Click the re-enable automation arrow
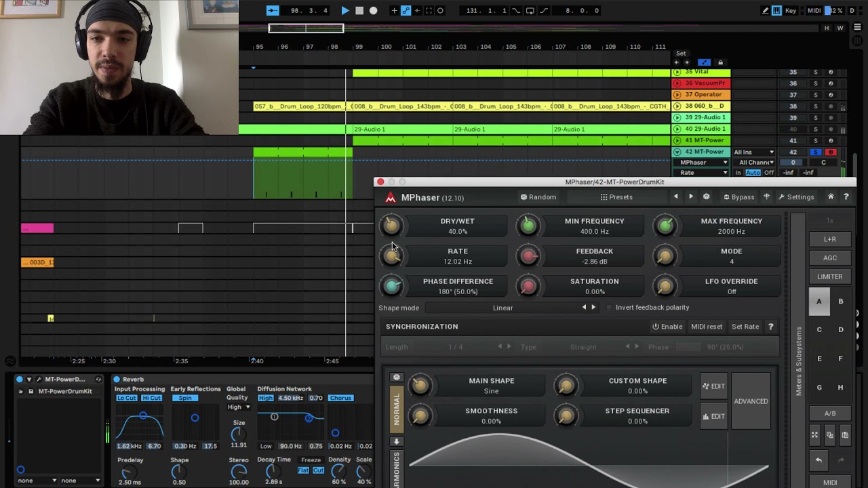The height and width of the screenshot is (488, 868). [x=417, y=10]
